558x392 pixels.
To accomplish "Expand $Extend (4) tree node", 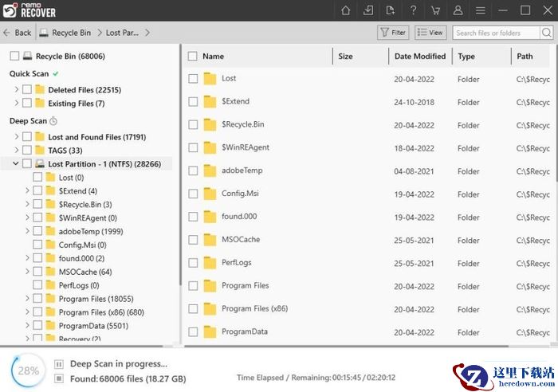I will [27, 190].
